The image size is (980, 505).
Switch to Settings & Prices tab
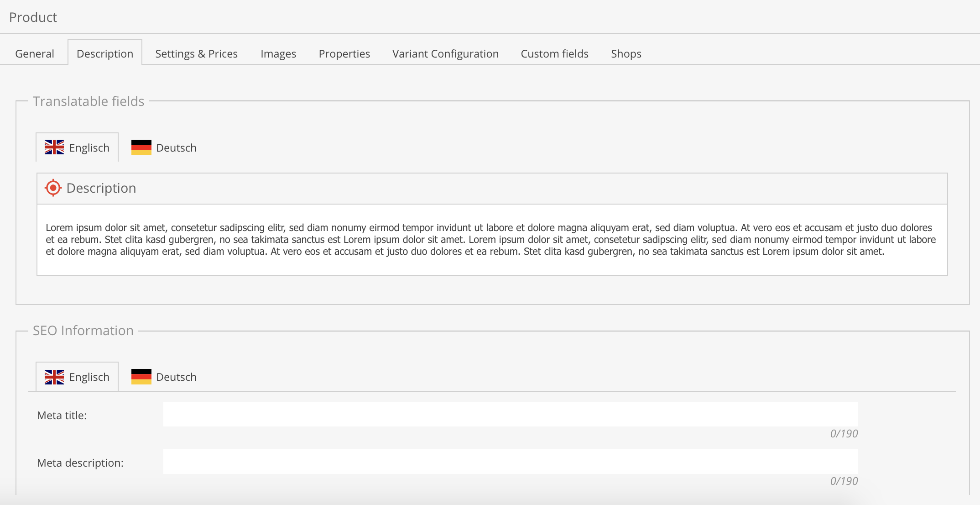click(196, 54)
